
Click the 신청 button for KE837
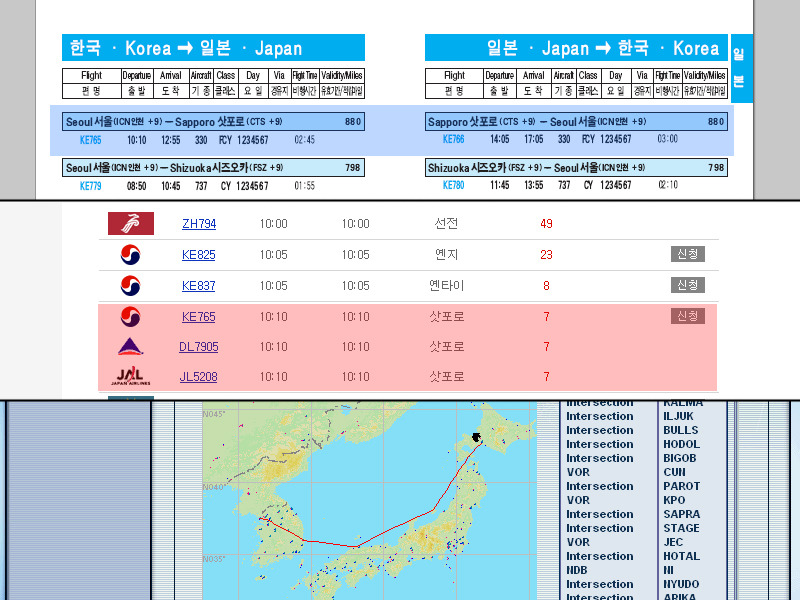click(x=687, y=285)
